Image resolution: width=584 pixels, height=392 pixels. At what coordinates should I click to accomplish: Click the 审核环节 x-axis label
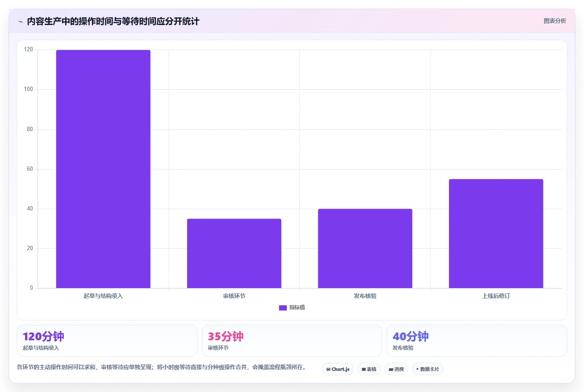click(x=234, y=296)
